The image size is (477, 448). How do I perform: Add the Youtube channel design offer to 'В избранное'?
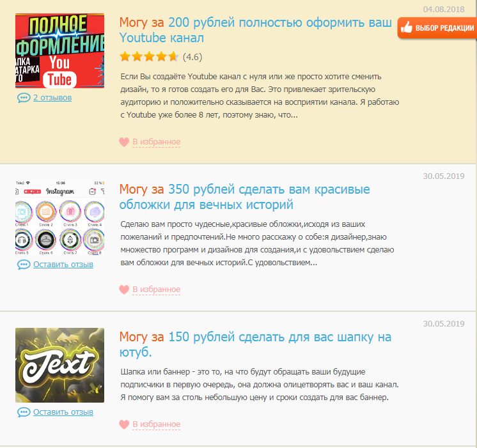pyautogui.click(x=157, y=142)
